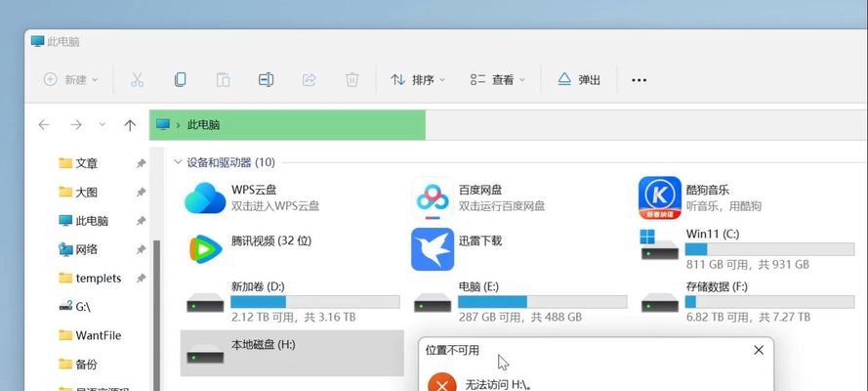This screenshot has height=391, width=868.
Task: Open the 新建 (New) dropdown
Action: 71,80
